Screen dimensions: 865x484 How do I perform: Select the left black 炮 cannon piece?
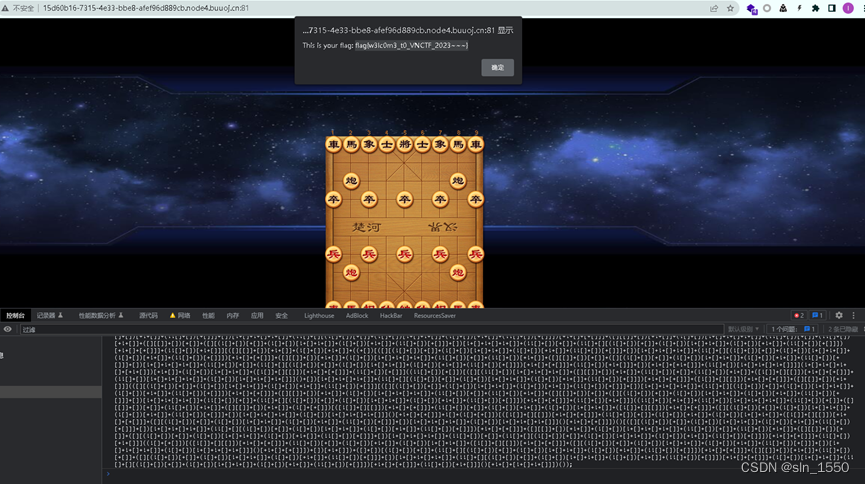click(351, 180)
